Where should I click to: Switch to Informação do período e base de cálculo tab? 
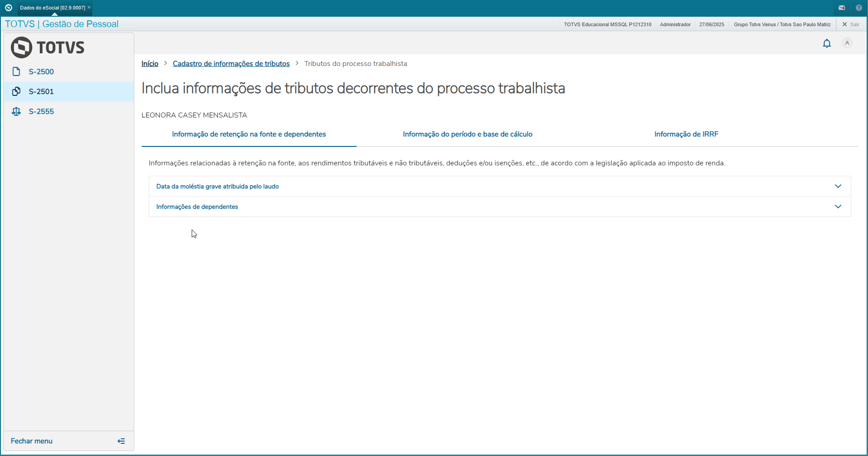pyautogui.click(x=467, y=134)
